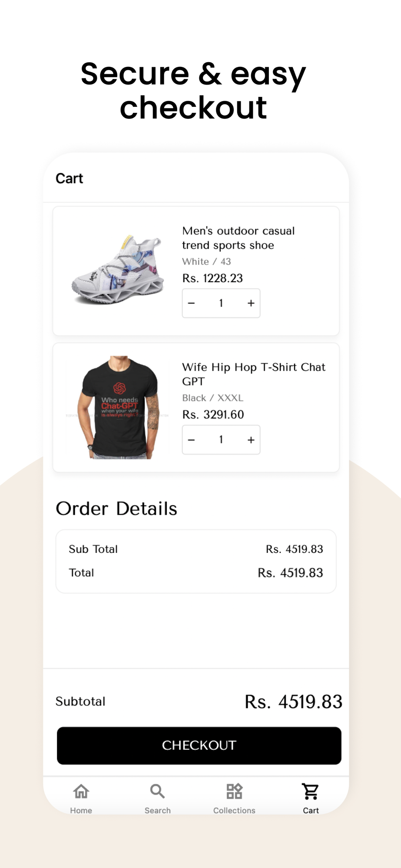Decrease sports shoe quantity with minus
Image resolution: width=401 pixels, height=868 pixels.
192,303
